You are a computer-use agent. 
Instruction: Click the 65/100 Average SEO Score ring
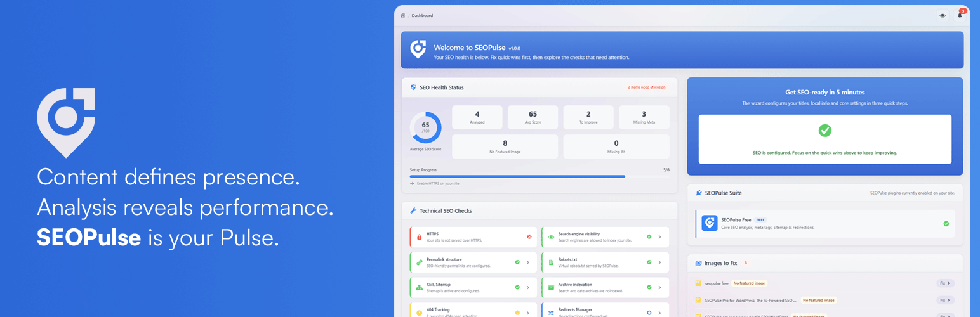pos(425,127)
